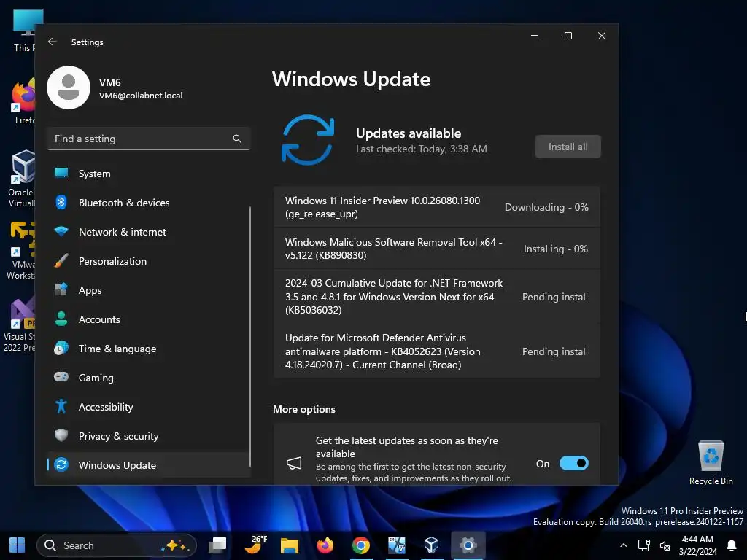
Task: Click the Gaming controller icon
Action: click(61, 377)
